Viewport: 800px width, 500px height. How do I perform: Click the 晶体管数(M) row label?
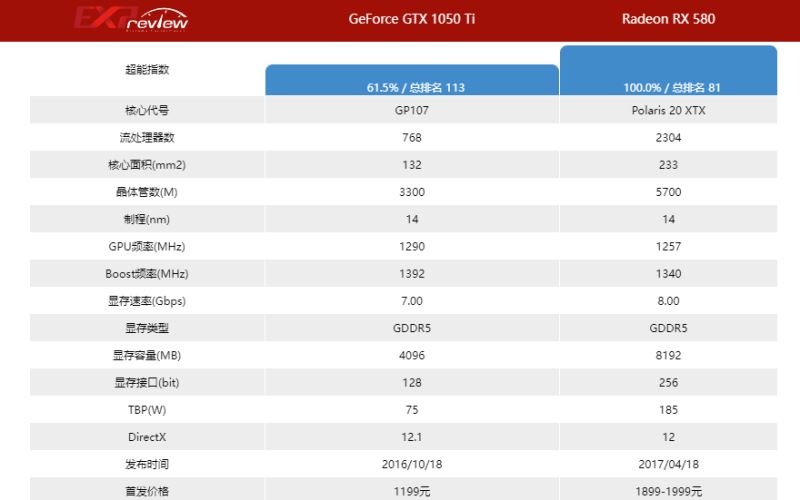coord(147,192)
